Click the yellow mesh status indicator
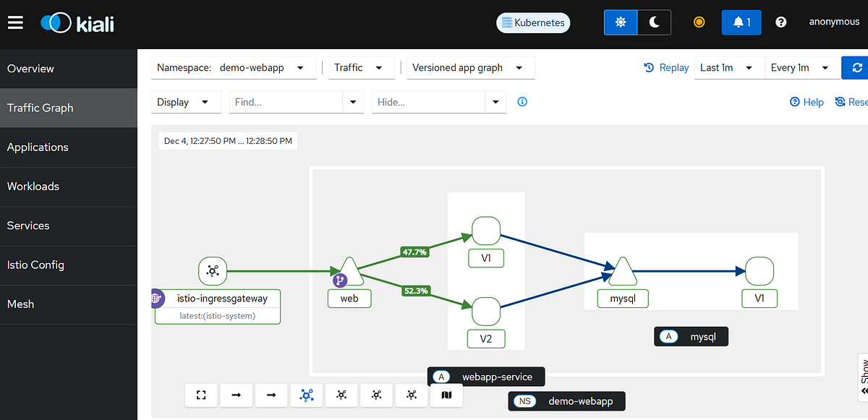This screenshot has width=868, height=420. 699,22
